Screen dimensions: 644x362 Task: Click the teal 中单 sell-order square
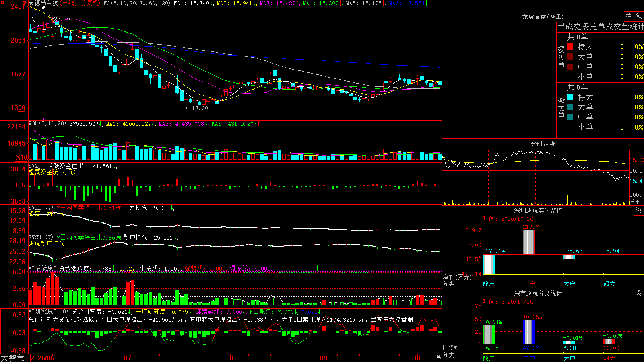tap(570, 117)
